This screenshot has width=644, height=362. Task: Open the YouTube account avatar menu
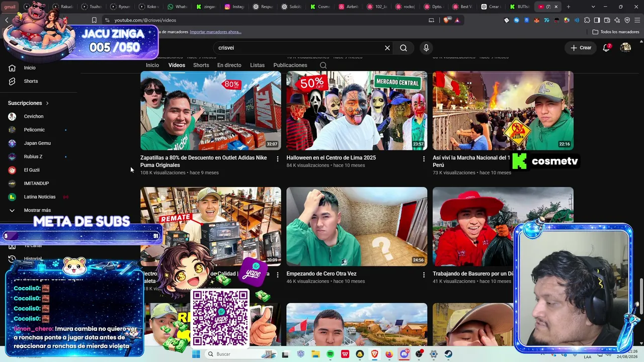626,47
